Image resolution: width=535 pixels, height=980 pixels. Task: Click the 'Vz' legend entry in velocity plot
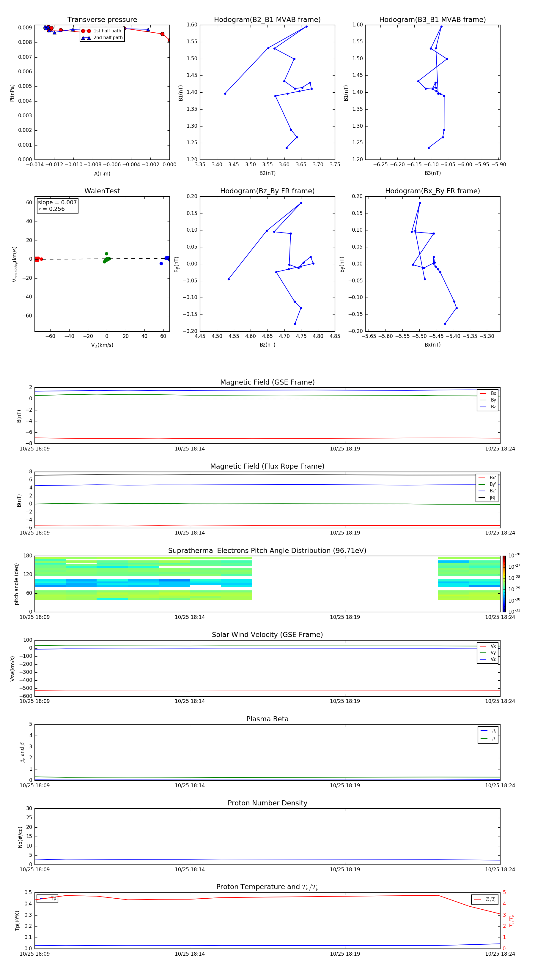(x=488, y=659)
